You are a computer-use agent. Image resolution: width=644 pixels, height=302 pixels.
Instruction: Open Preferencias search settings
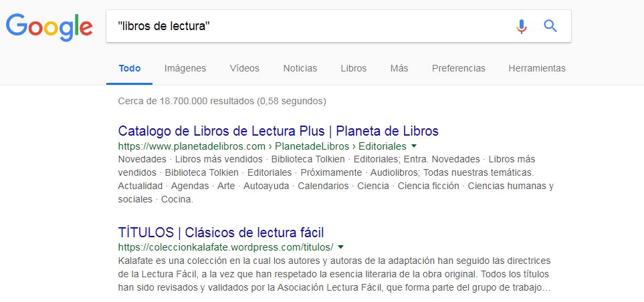[x=459, y=68]
